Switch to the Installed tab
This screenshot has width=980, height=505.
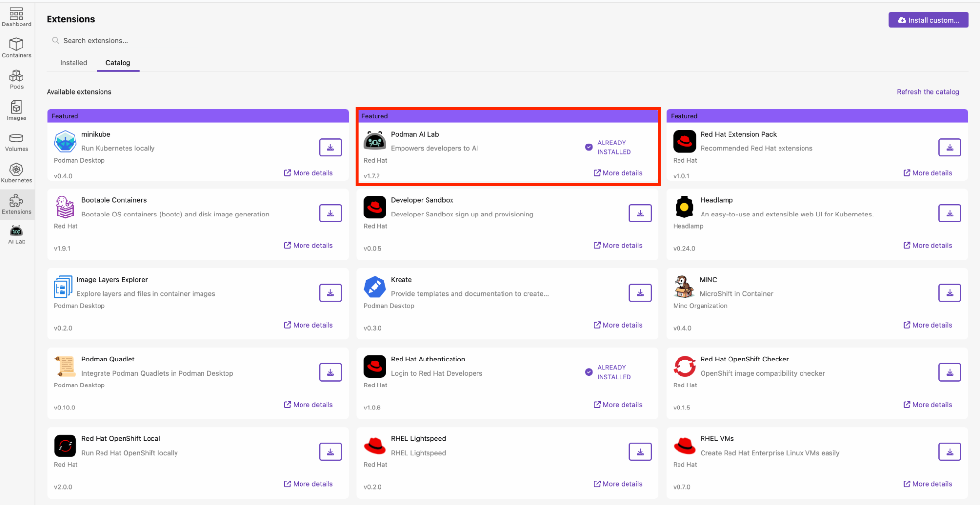click(74, 63)
